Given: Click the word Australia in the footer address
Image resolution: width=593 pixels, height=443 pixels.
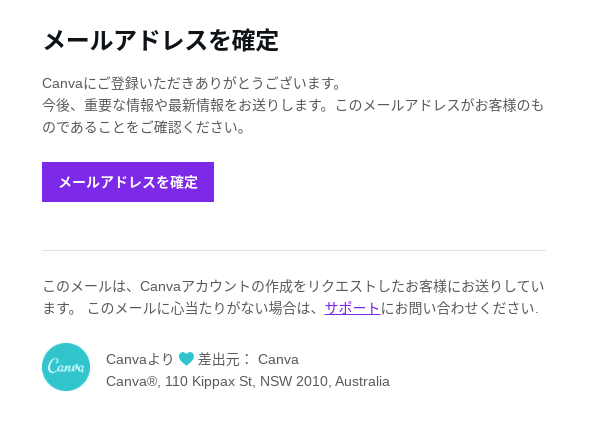Looking at the screenshot, I should [x=362, y=381].
